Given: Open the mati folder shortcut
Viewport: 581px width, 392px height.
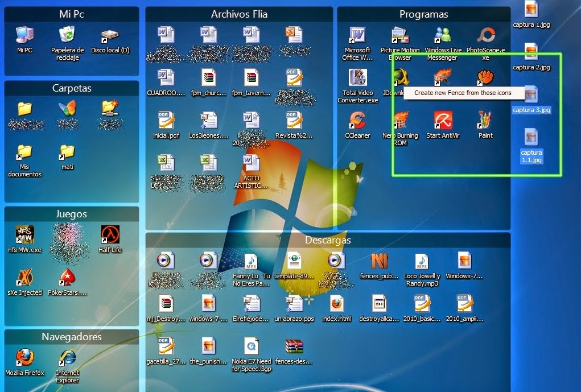Looking at the screenshot, I should (68, 154).
